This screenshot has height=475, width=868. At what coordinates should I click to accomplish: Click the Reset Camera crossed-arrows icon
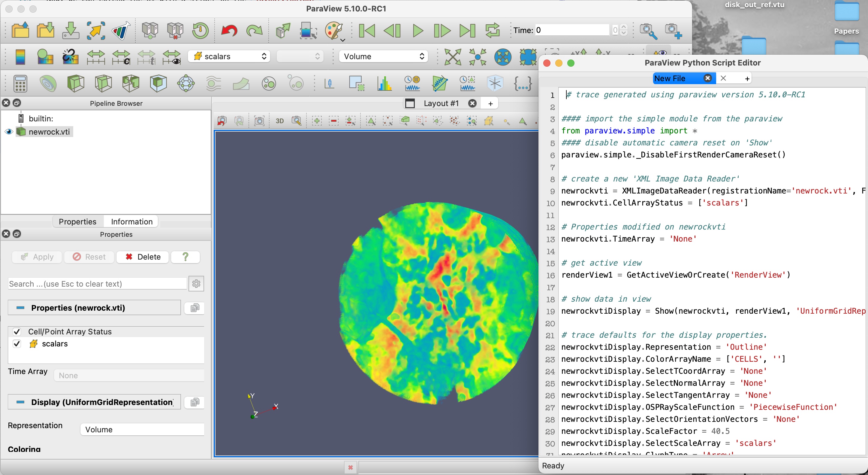(x=453, y=56)
